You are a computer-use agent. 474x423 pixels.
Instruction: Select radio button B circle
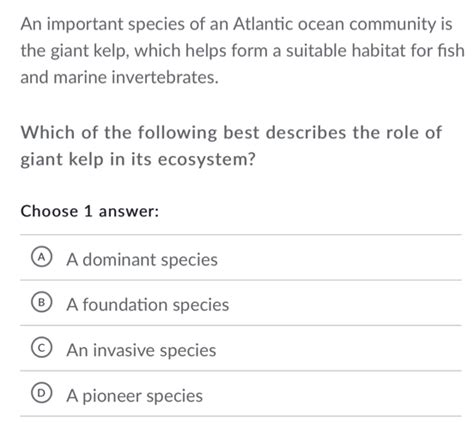point(41,302)
